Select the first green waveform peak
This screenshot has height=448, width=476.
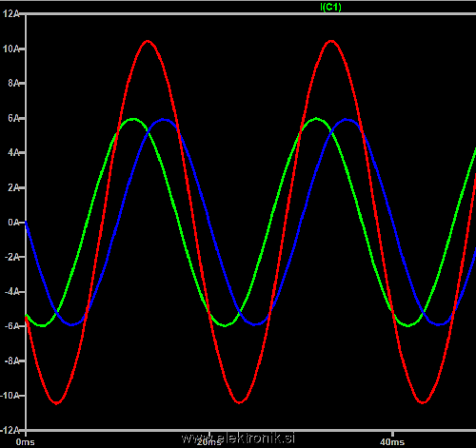[x=132, y=119]
